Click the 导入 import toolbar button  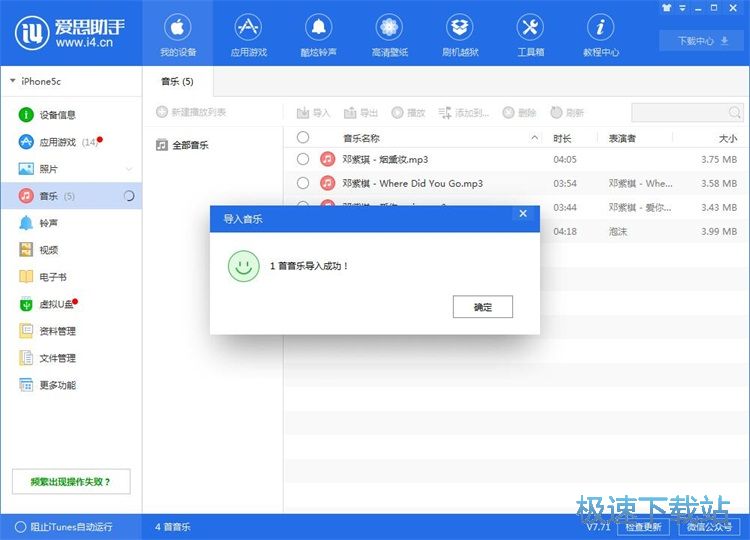313,113
